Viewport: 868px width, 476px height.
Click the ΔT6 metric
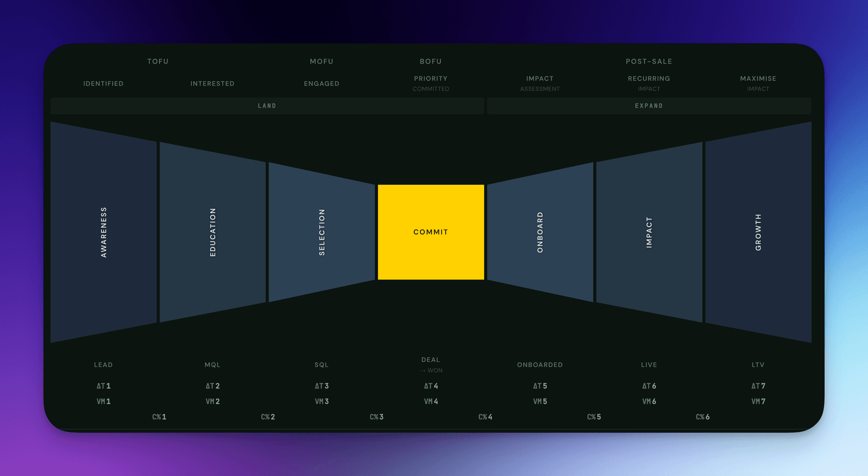click(649, 386)
